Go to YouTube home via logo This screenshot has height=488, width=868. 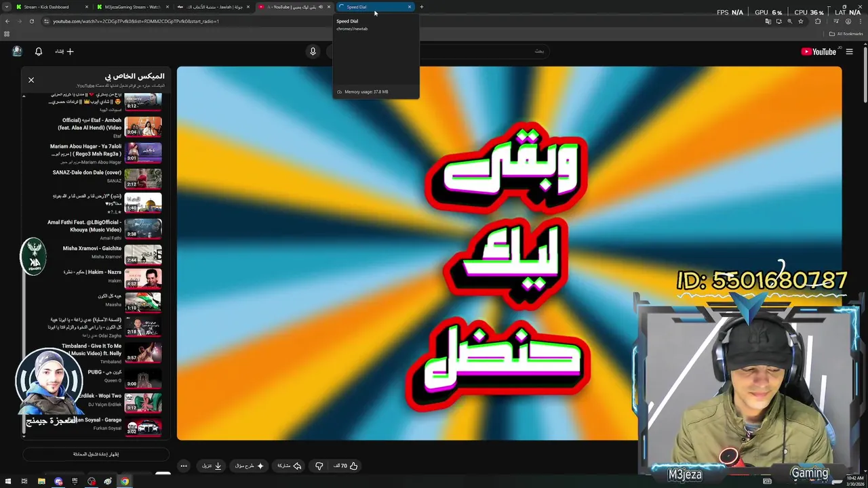pos(819,52)
